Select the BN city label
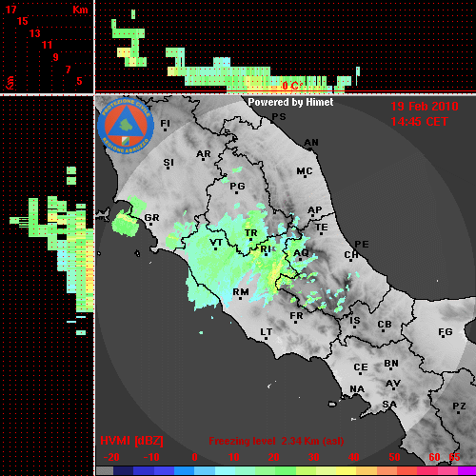The height and width of the screenshot is (476, 476). [391, 364]
